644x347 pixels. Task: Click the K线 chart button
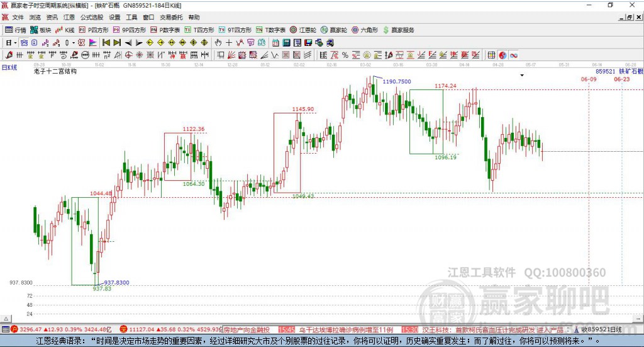coord(65,30)
